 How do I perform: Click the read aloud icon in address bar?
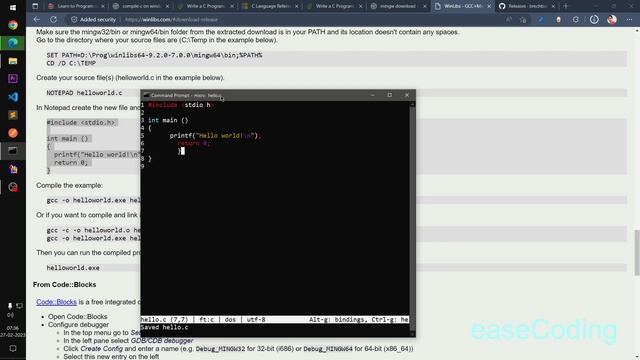click(509, 19)
